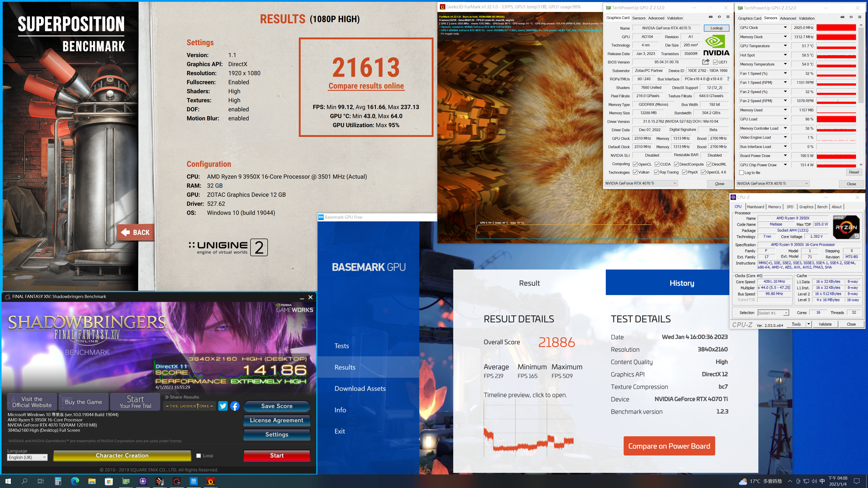Viewport: 868px width, 488px height.
Task: Switch to the FFXIV benchmark in the taskbar
Action: click(x=177, y=481)
